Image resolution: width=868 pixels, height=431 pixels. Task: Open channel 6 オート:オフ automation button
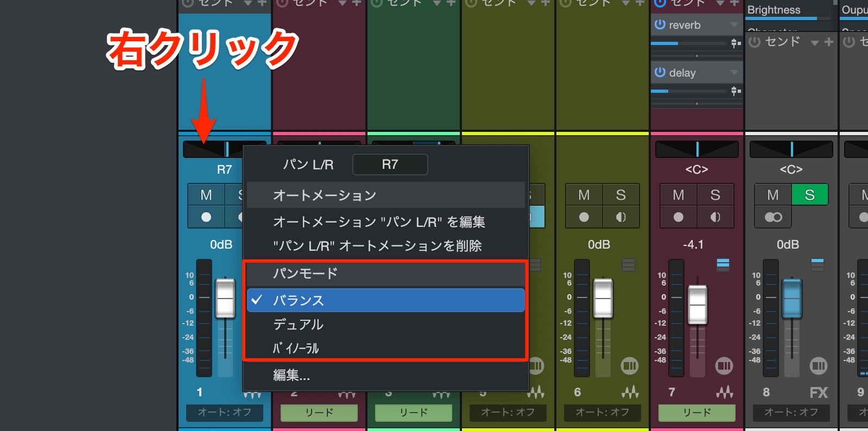tap(603, 413)
